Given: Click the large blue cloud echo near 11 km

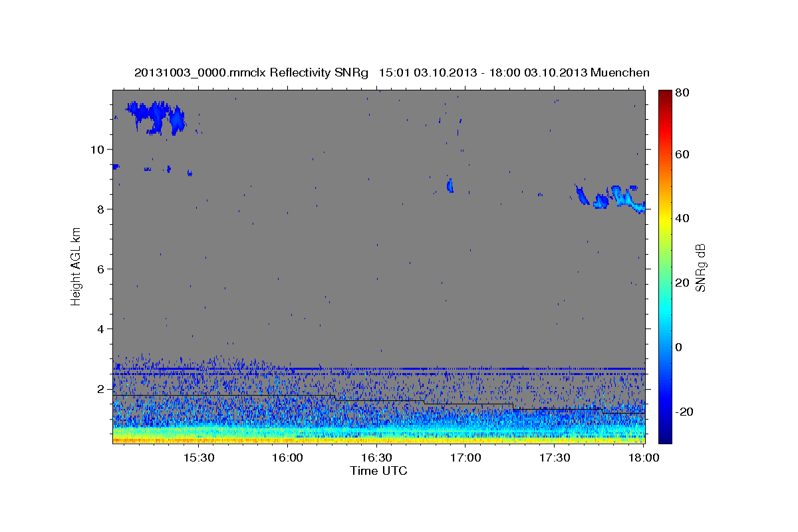Looking at the screenshot, I should click(156, 117).
